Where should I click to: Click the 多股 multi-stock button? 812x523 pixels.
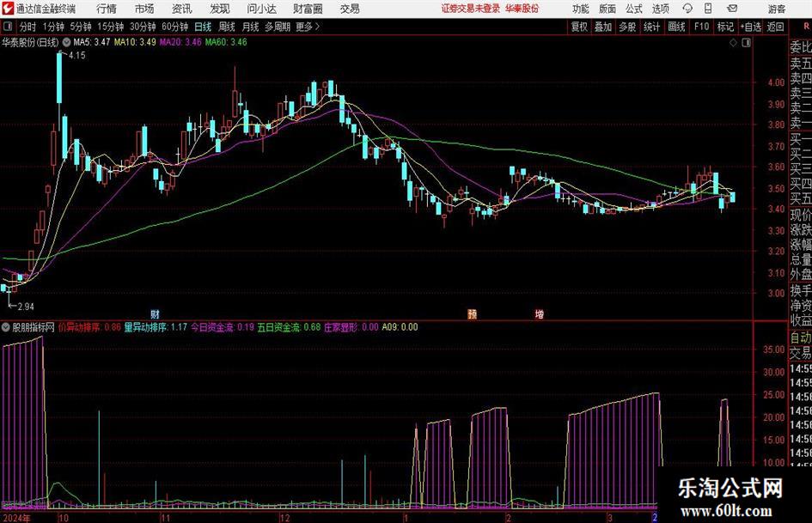coord(627,27)
